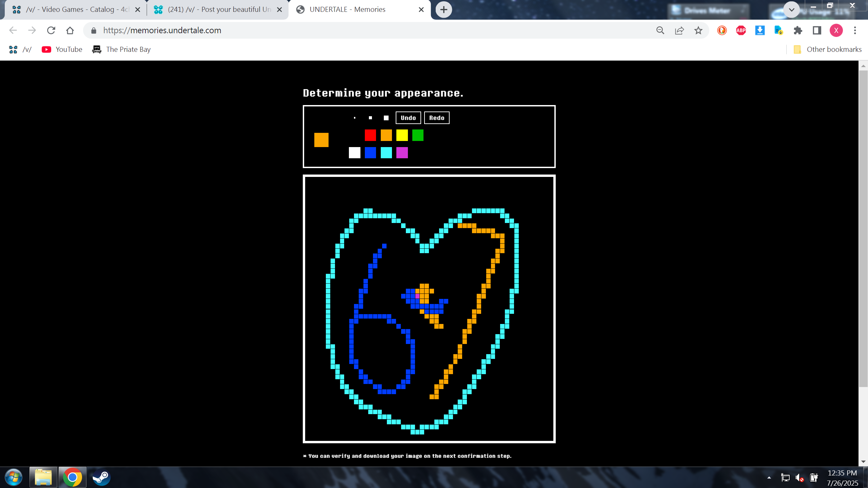
Task: Click the page vertical scrollbar thumb
Action: click(x=863, y=229)
